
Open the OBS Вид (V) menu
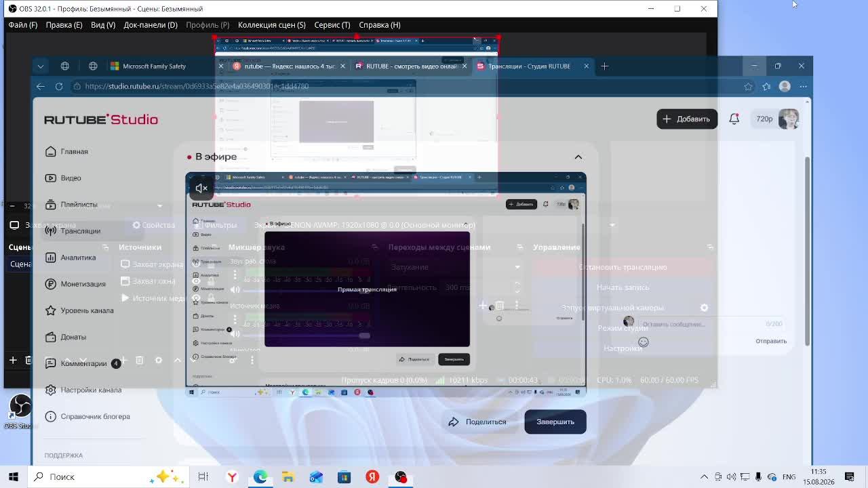(103, 25)
